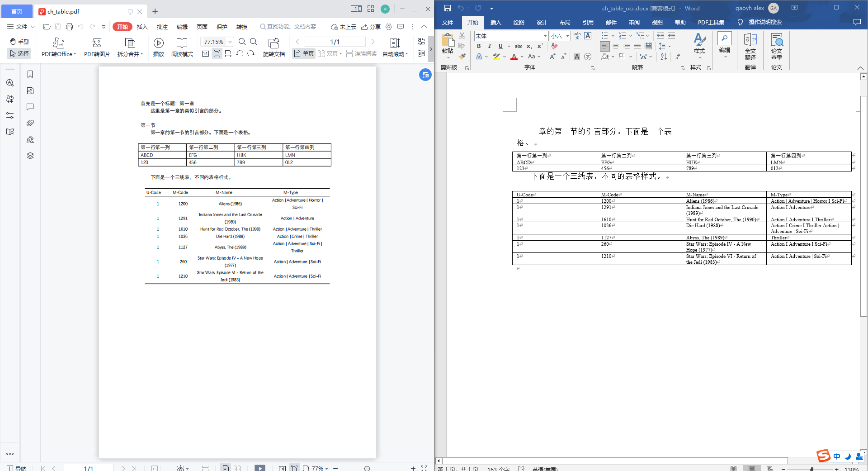Screen dimensions: 868x471
Task: Open the 设计 ribbon tab
Action: click(542, 22)
